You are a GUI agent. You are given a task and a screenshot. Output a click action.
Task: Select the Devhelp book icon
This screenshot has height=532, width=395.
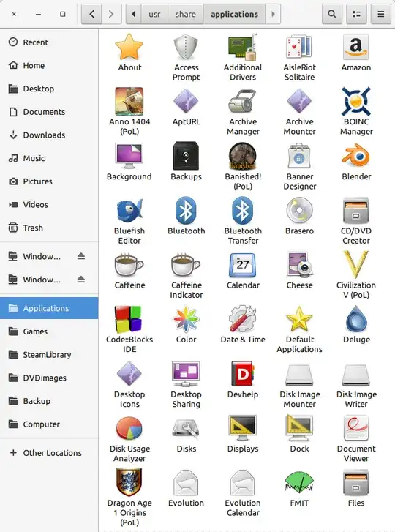pyautogui.click(x=243, y=373)
